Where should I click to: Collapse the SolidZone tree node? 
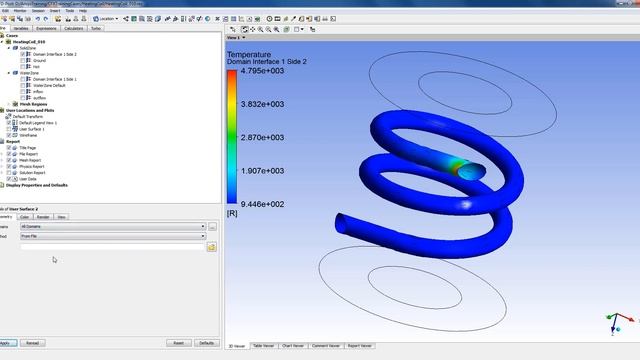pyautogui.click(x=9, y=48)
